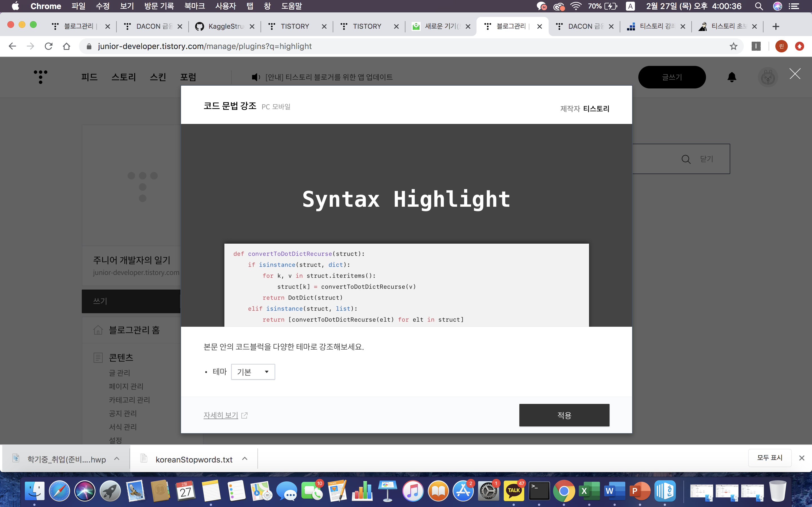Expand koreanStopwords.txt download options
812x507 pixels.
(245, 459)
